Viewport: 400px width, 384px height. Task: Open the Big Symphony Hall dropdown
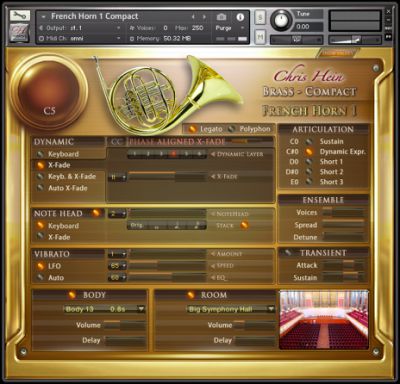(231, 309)
